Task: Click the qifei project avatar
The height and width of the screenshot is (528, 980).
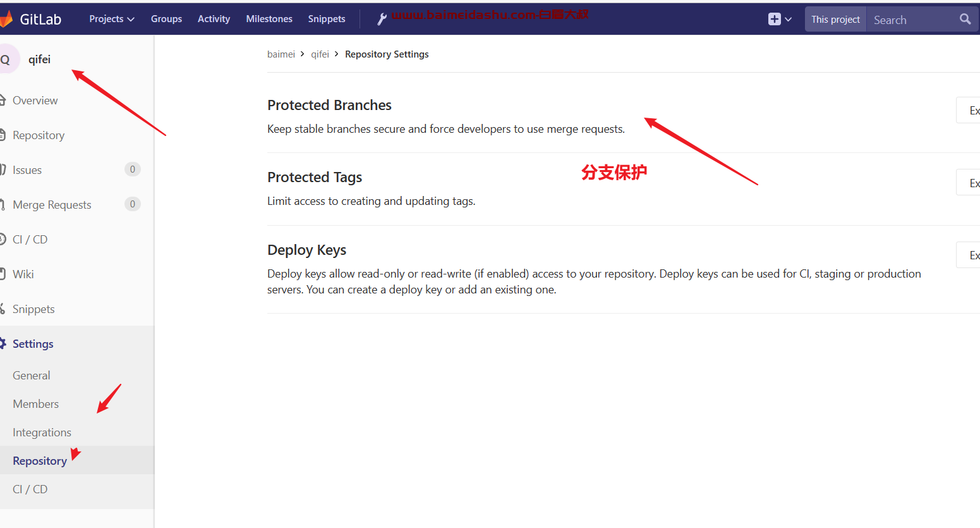Action: [x=8, y=59]
